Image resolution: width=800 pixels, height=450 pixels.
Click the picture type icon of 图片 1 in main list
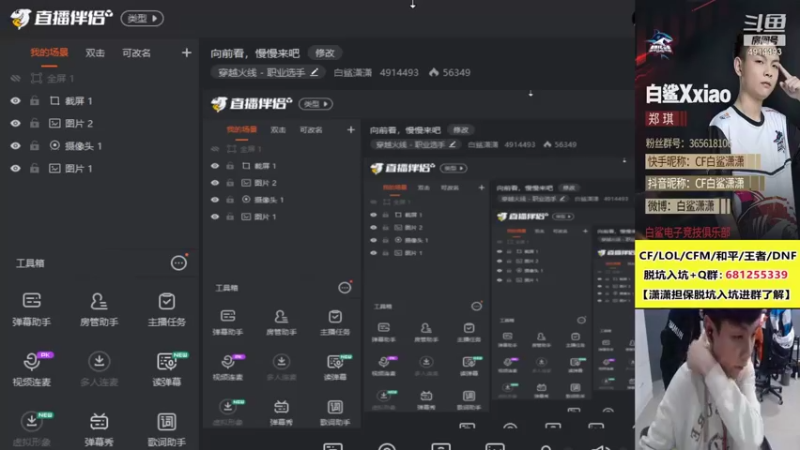(55, 168)
